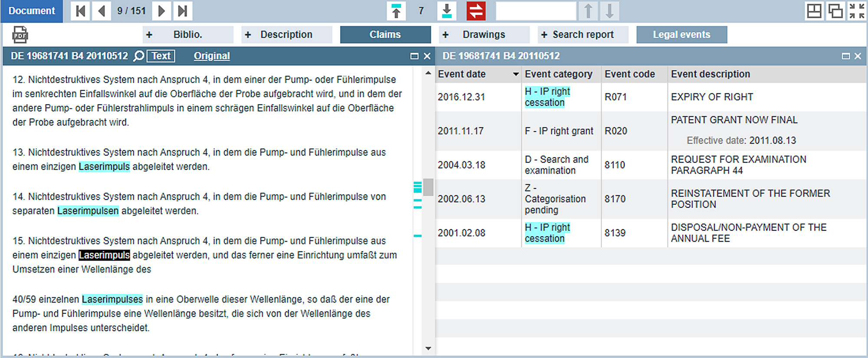Toggle the Text view mode
The image size is (868, 358).
(x=161, y=56)
